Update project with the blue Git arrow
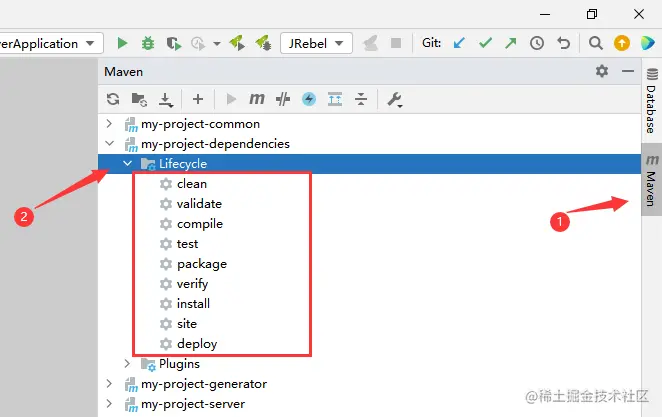This screenshot has height=417, width=662. point(459,43)
